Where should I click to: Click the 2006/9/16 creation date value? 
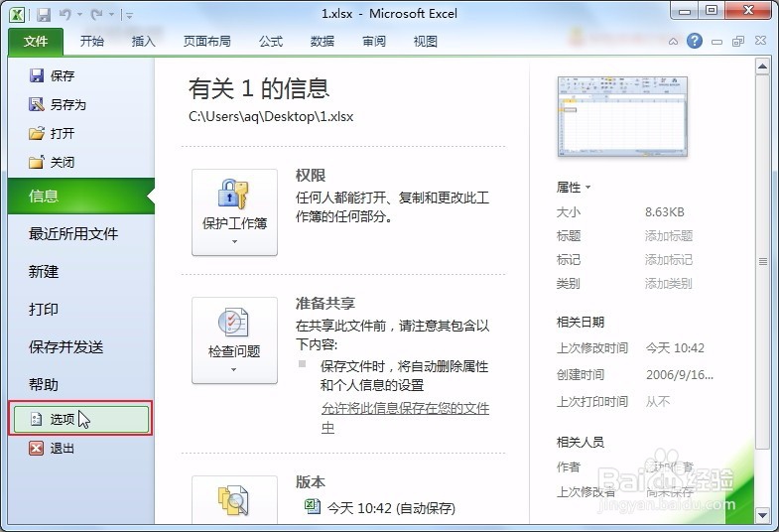[680, 375]
